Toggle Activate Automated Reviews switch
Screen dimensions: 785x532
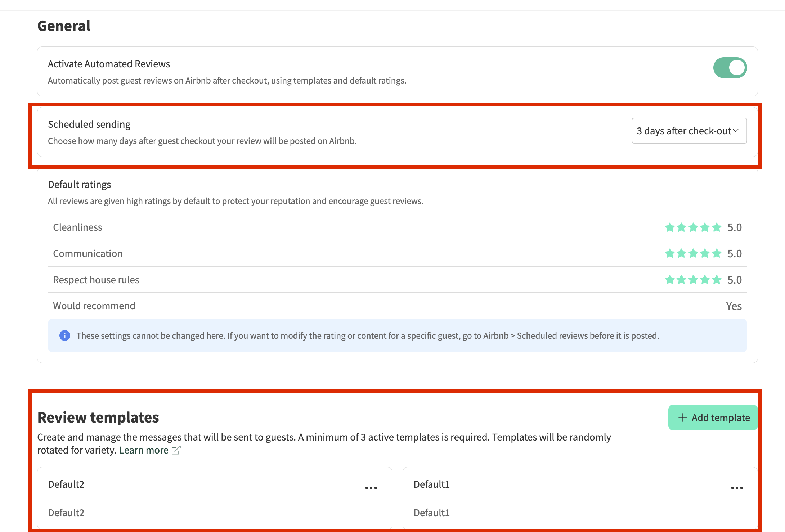[x=730, y=68]
